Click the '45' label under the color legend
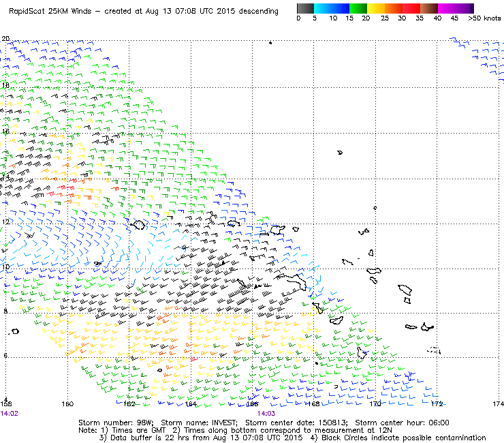This screenshot has height=443, width=504. 454,18
